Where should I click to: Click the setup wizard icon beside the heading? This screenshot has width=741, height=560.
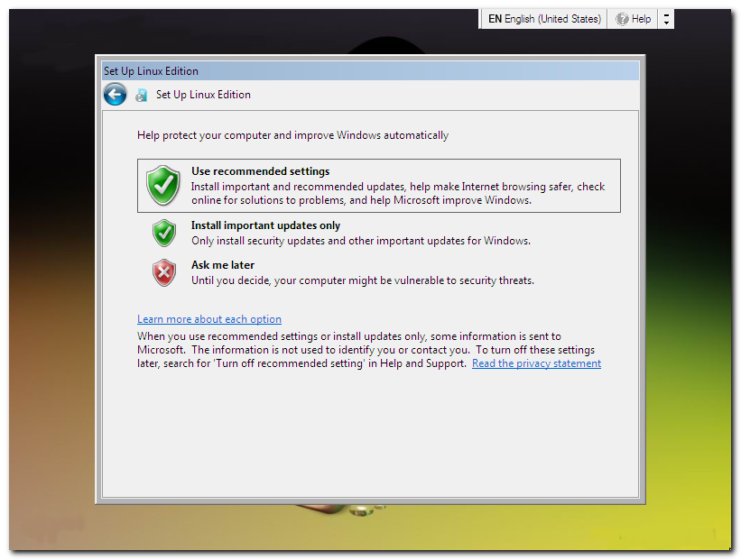click(x=141, y=95)
